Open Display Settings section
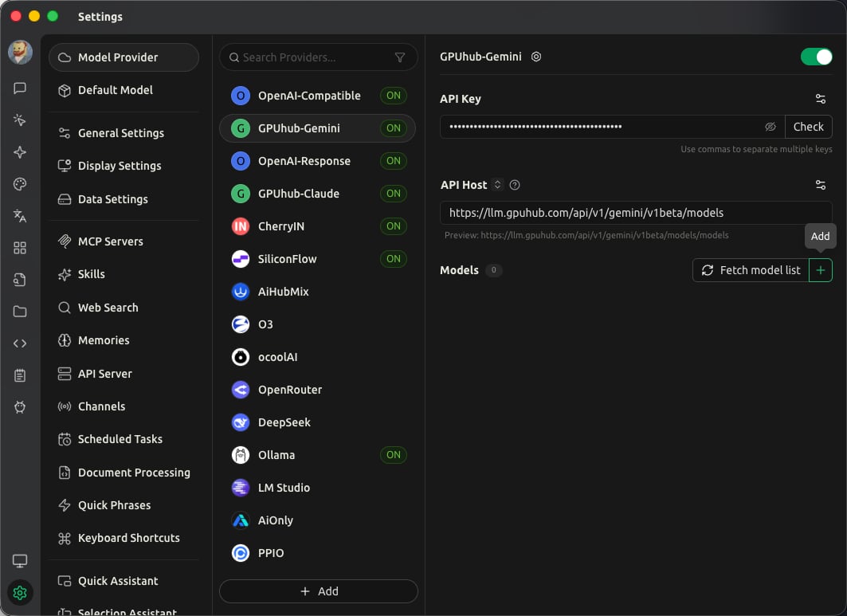This screenshot has width=847, height=616. click(124, 166)
